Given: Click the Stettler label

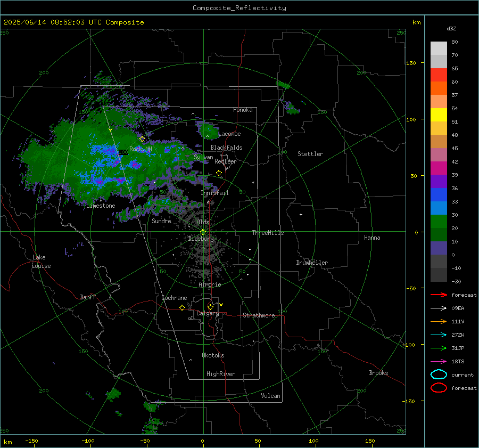Looking at the screenshot, I should (310, 154).
